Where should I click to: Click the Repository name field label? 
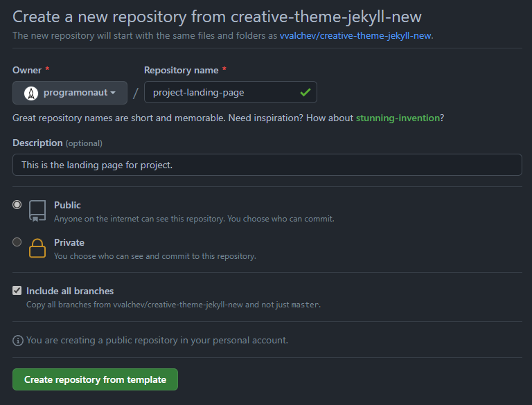click(181, 70)
